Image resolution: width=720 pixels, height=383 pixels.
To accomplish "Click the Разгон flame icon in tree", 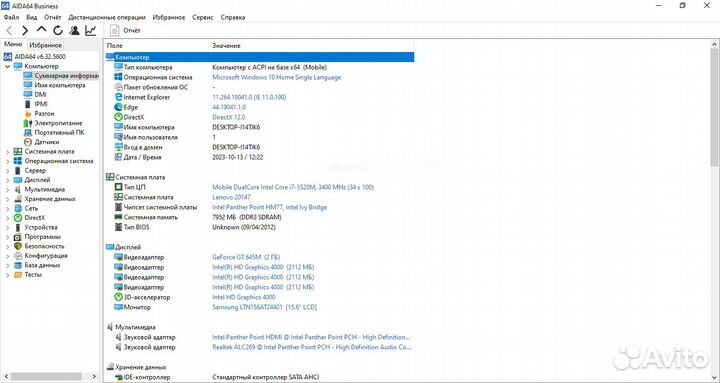I will pyautogui.click(x=28, y=113).
